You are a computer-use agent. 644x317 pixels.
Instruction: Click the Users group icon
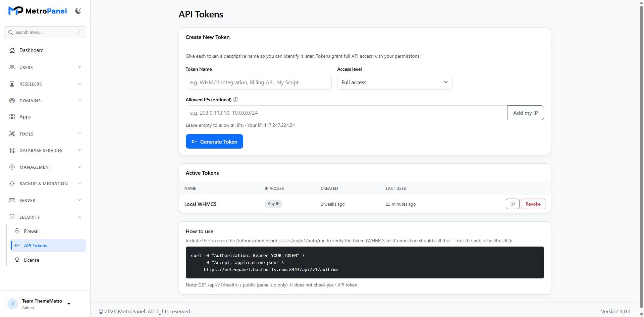(12, 67)
